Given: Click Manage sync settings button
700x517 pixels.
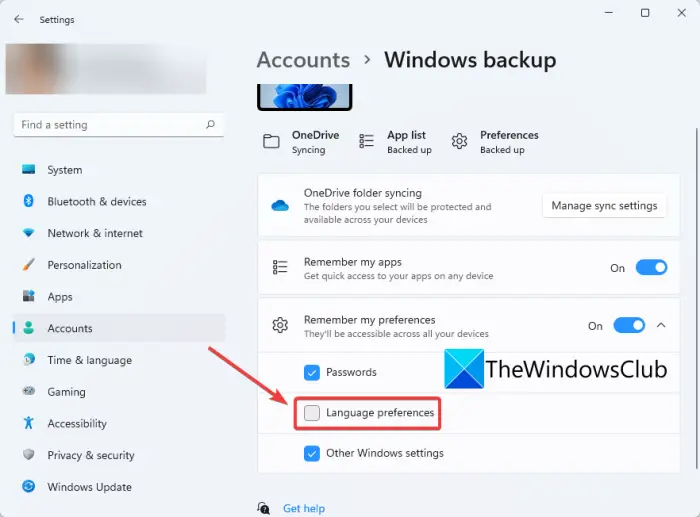Looking at the screenshot, I should tap(604, 206).
